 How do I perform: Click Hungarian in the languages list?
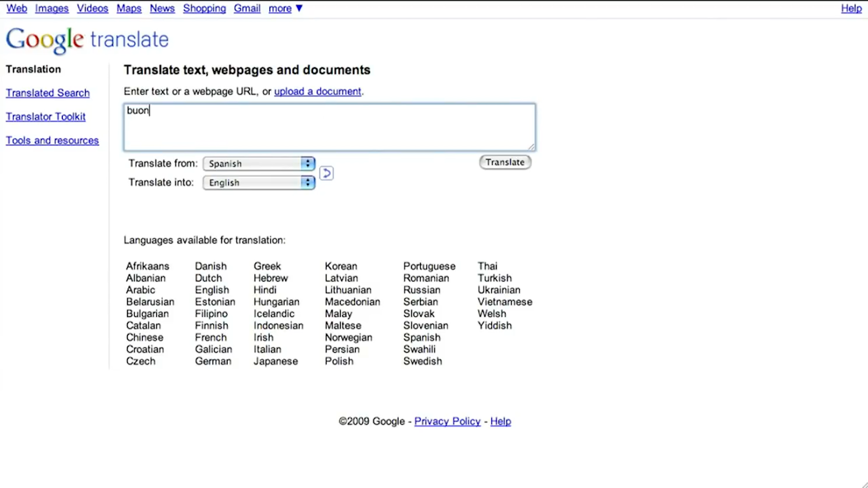pyautogui.click(x=277, y=302)
